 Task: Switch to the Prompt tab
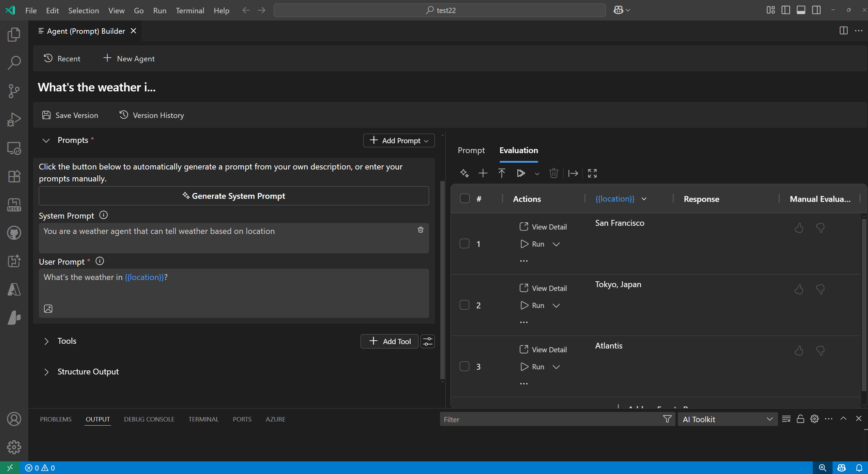471,150
